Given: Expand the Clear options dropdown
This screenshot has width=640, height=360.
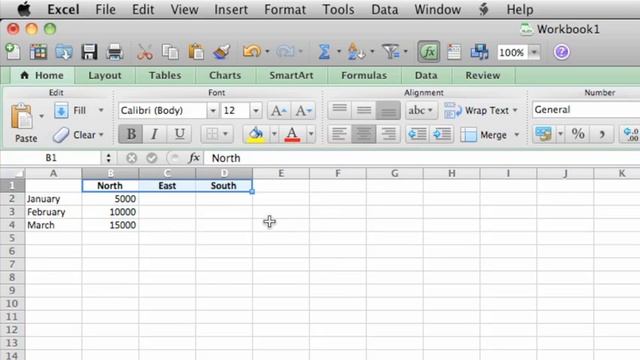Looking at the screenshot, I should (101, 134).
